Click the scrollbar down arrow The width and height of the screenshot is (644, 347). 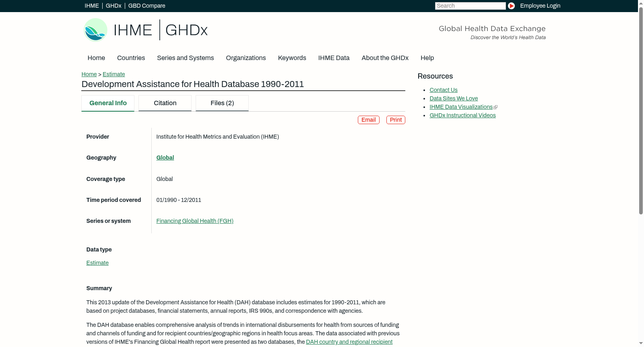click(x=641, y=343)
